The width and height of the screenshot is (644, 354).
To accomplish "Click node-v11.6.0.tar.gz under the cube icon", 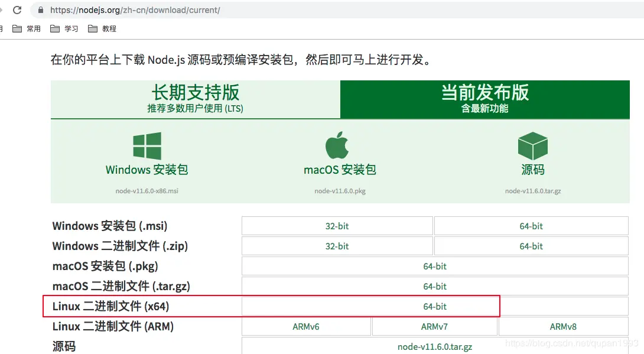I will pos(533,191).
